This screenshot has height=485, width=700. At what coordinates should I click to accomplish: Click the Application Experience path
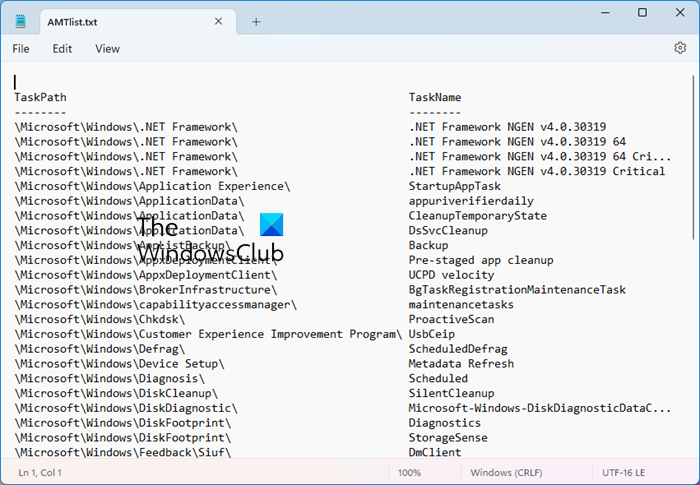(x=152, y=186)
